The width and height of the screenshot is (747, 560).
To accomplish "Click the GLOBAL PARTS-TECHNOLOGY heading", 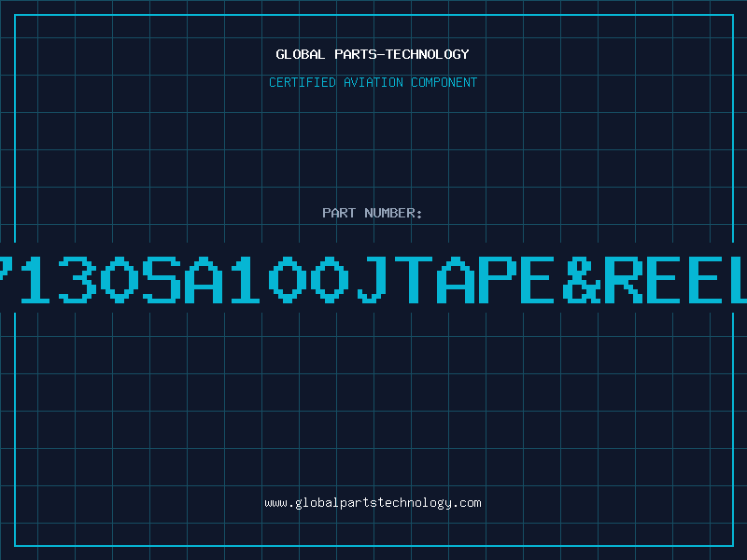I will coord(373,54).
